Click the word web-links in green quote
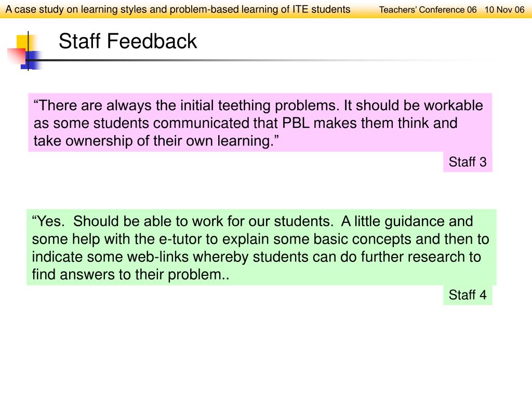Image resolution: width=532 pixels, height=399 pixels. click(158, 257)
